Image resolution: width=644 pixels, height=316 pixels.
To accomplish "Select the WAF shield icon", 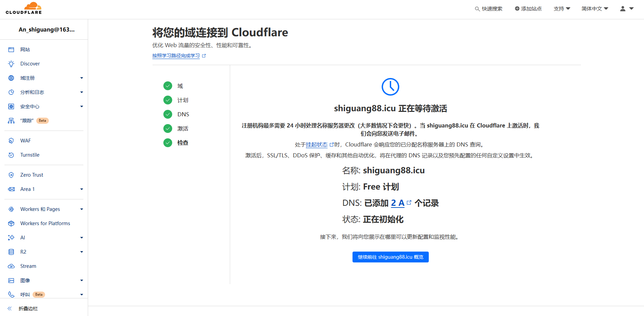I will [11, 141].
